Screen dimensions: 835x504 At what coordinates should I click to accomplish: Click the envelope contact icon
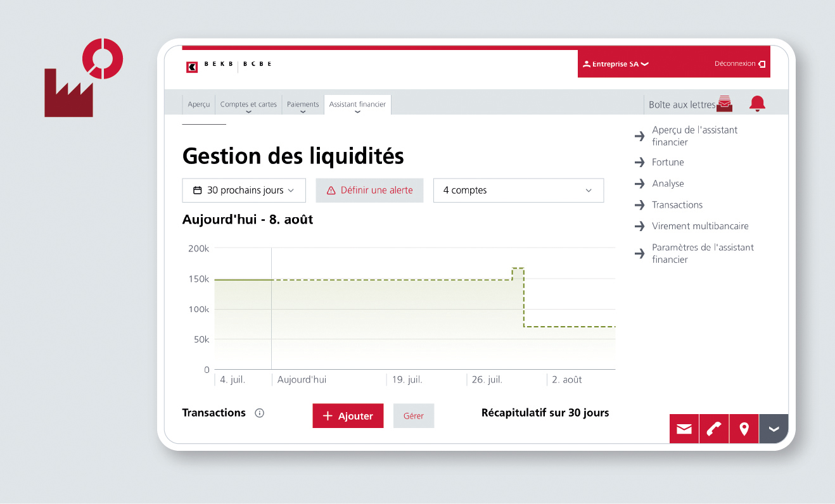tap(684, 429)
